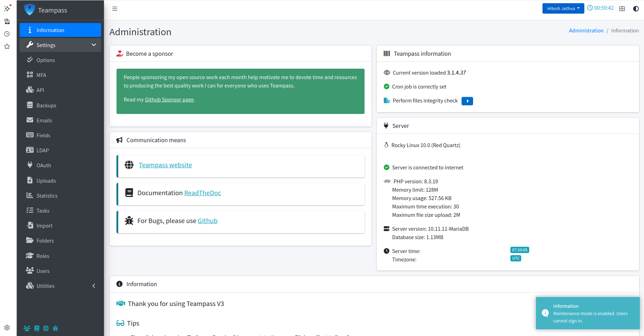
Task: Open the Teampass website link
Action: [x=165, y=165]
